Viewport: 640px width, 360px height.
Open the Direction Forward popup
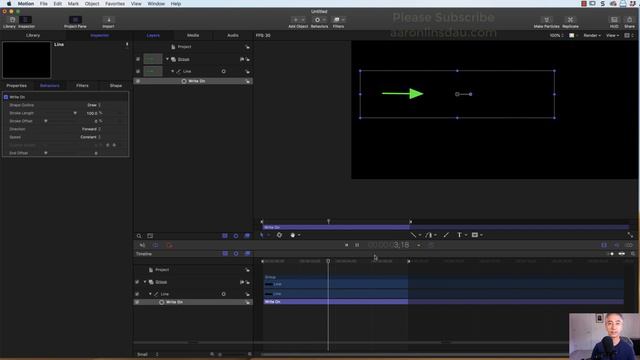point(91,129)
